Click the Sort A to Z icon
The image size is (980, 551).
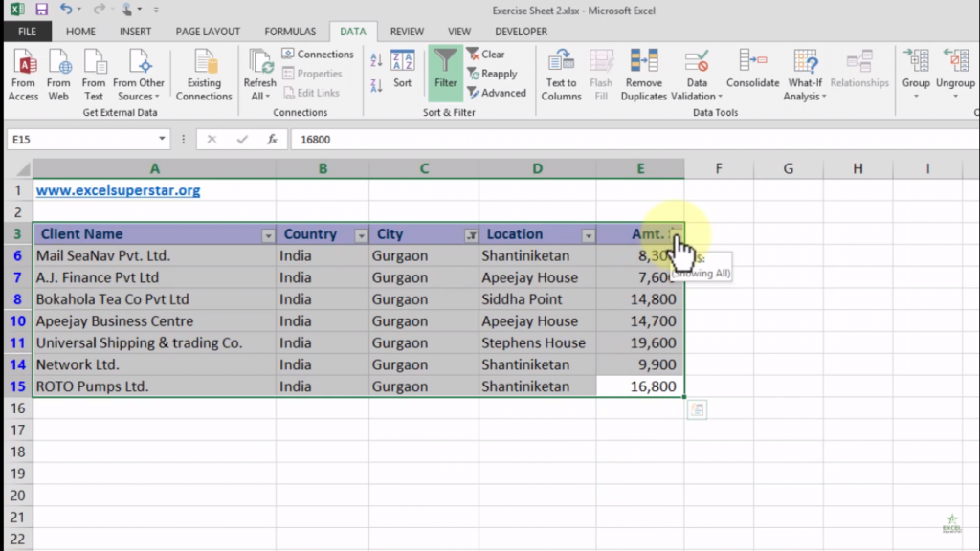coord(376,59)
